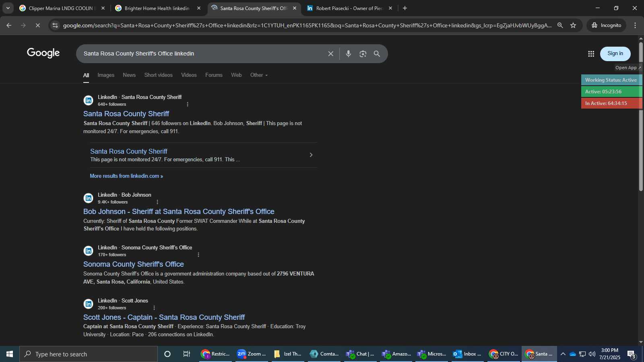Open options menu for Santa Rosa County Sheriff result
The image size is (644, 362).
(x=188, y=104)
